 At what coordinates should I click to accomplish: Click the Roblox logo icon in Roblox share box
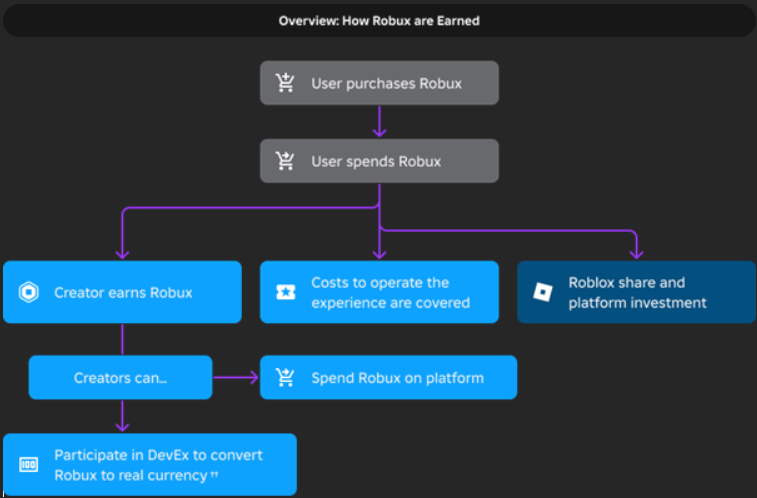[542, 293]
